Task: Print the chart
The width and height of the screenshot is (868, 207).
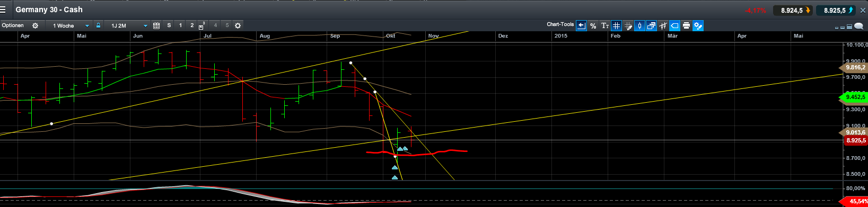Action: 686,25
